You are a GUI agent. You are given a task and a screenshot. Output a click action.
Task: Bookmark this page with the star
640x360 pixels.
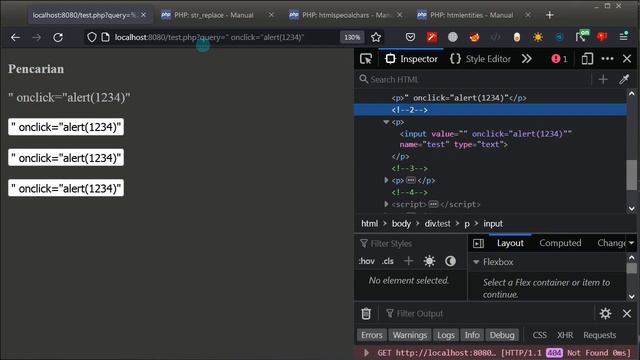(x=376, y=38)
